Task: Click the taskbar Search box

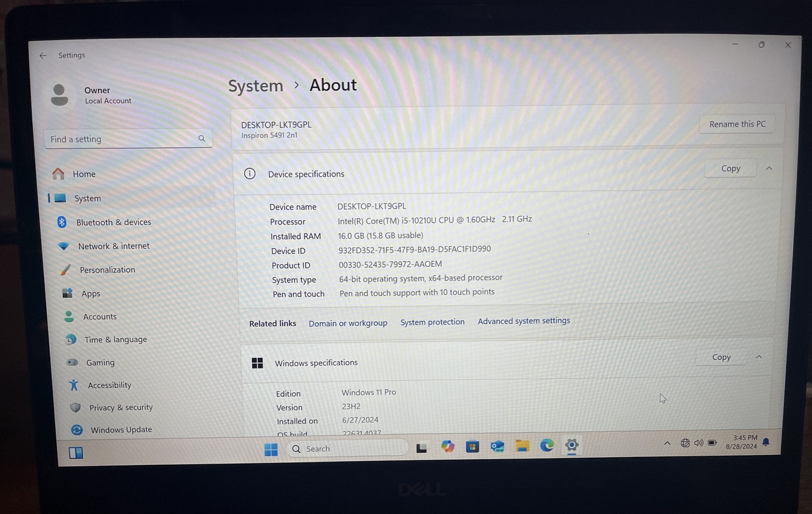Action: (348, 448)
